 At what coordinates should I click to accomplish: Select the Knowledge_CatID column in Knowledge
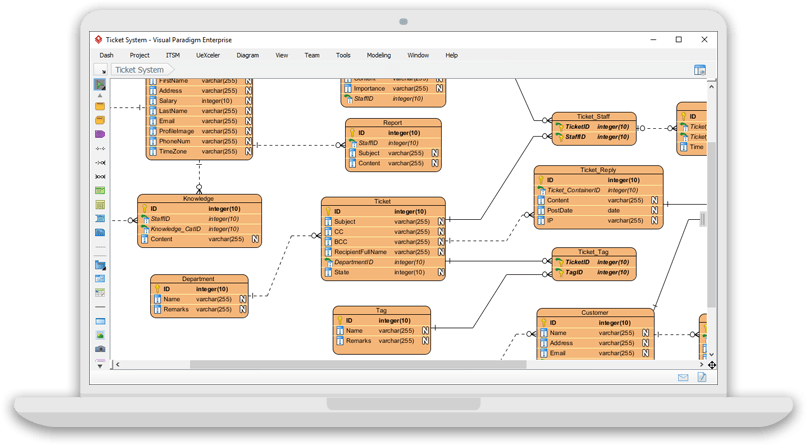click(x=199, y=229)
